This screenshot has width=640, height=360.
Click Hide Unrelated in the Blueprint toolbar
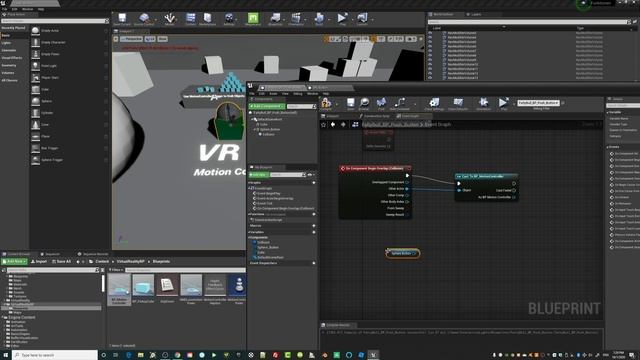400,104
